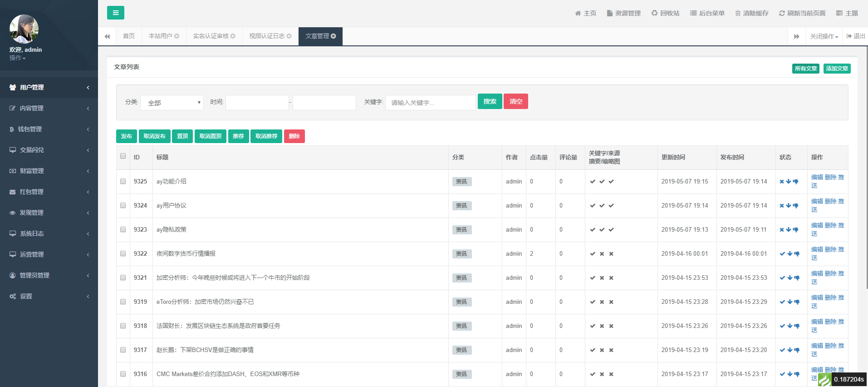
Task: Click the admin avatar picture
Action: [x=24, y=29]
